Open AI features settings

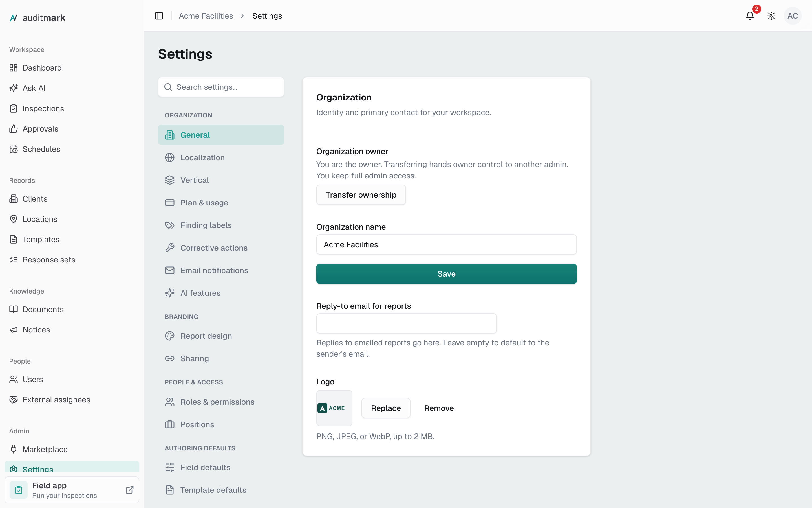[x=221, y=293]
